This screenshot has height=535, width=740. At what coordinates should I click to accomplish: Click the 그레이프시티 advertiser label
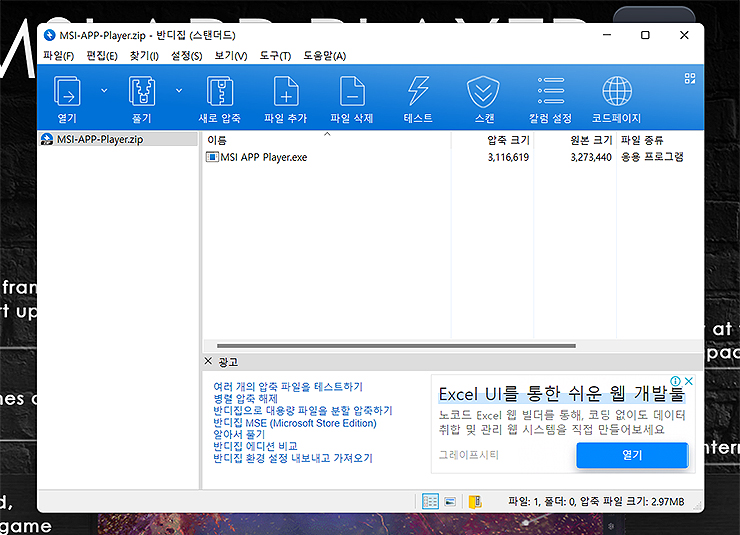point(469,455)
